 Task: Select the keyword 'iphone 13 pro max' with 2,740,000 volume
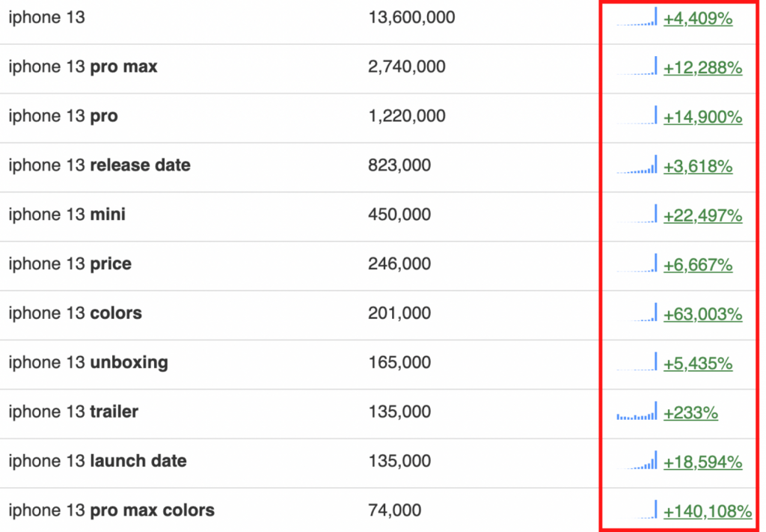83,67
